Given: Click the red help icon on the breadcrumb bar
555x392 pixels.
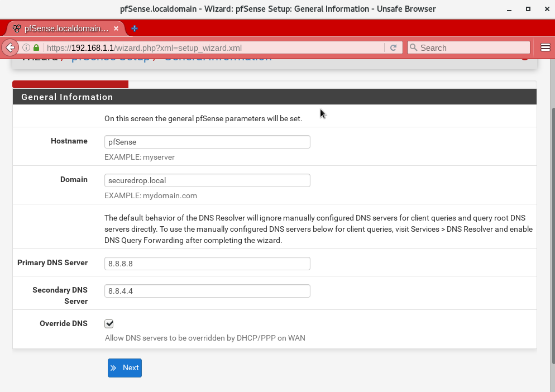Looking at the screenshot, I should (525, 57).
